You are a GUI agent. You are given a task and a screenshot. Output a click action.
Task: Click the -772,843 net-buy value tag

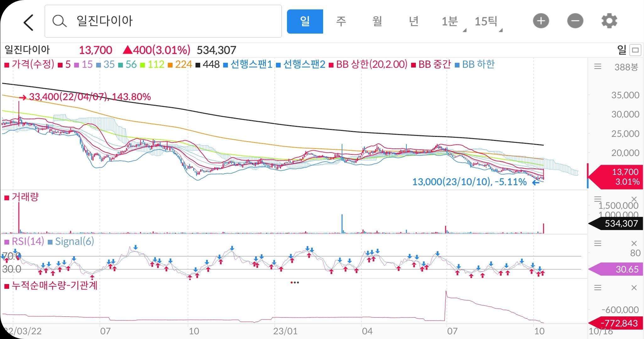(615, 323)
